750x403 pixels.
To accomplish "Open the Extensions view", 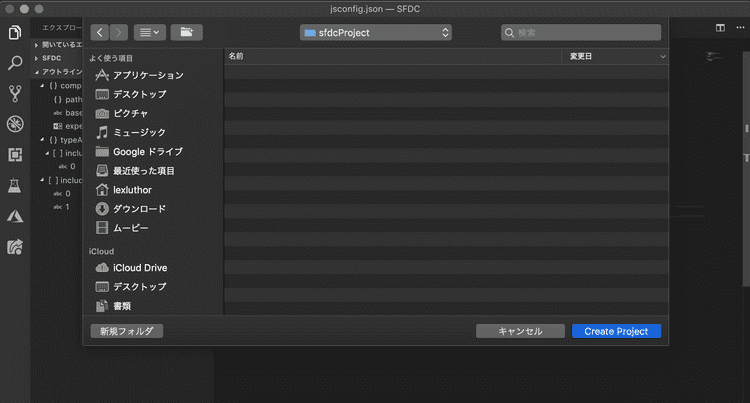I will 15,155.
